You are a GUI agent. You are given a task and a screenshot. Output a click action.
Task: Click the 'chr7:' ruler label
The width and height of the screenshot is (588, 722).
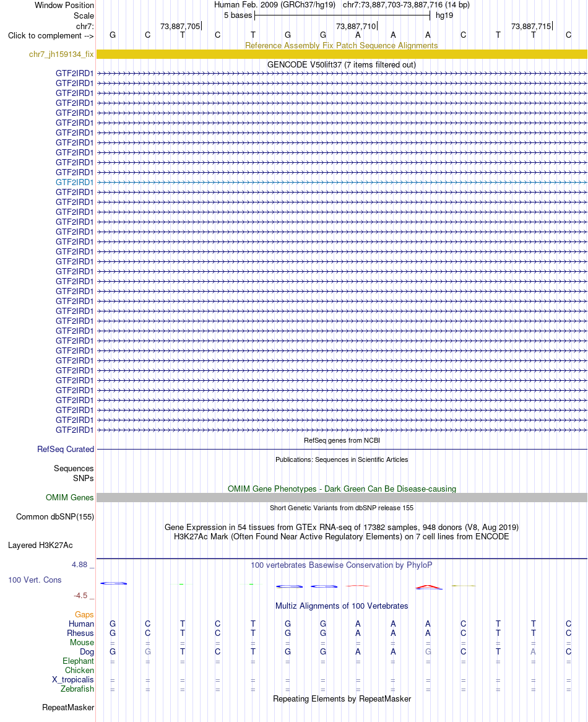85,26
